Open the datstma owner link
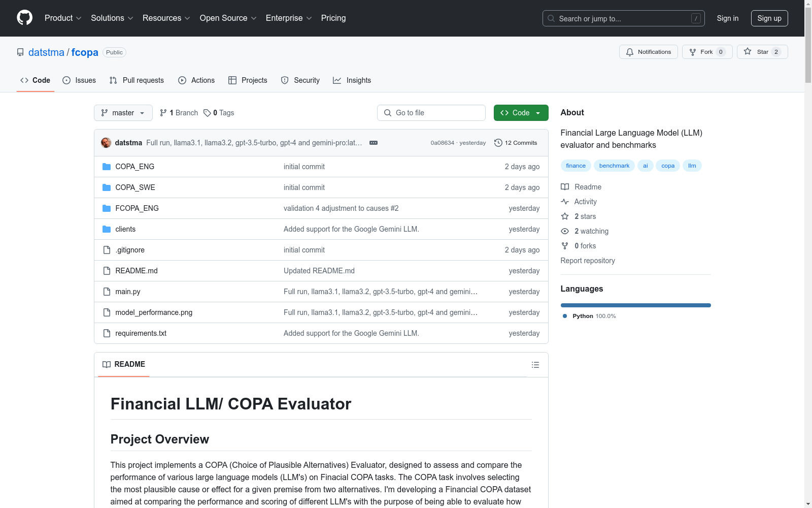 [46, 52]
